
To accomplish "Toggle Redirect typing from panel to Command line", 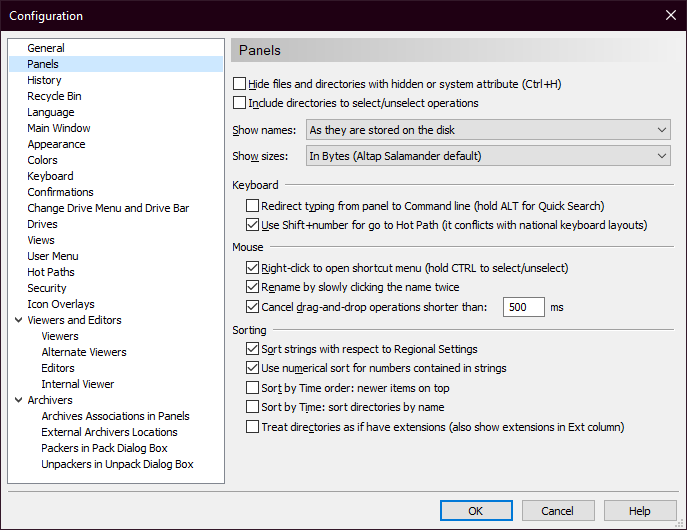I will pos(253,206).
